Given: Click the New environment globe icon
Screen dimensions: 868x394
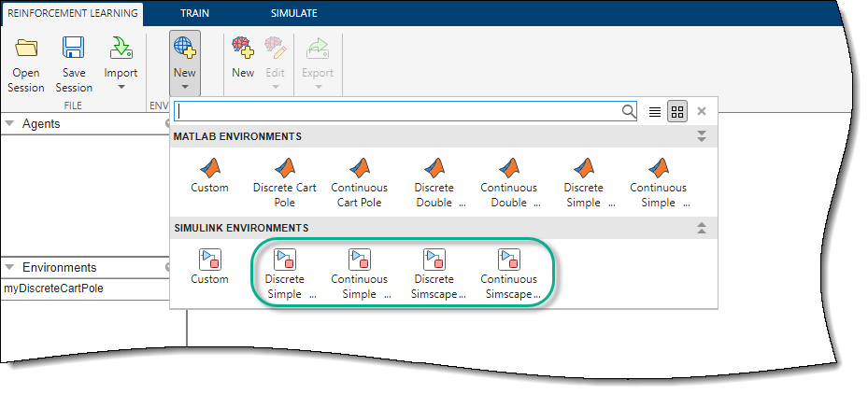Looking at the screenshot, I should tap(185, 49).
